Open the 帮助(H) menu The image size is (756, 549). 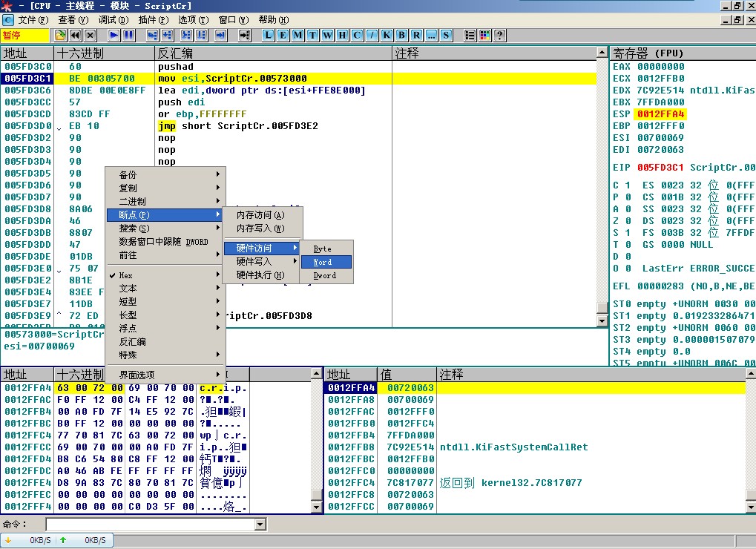point(273,20)
